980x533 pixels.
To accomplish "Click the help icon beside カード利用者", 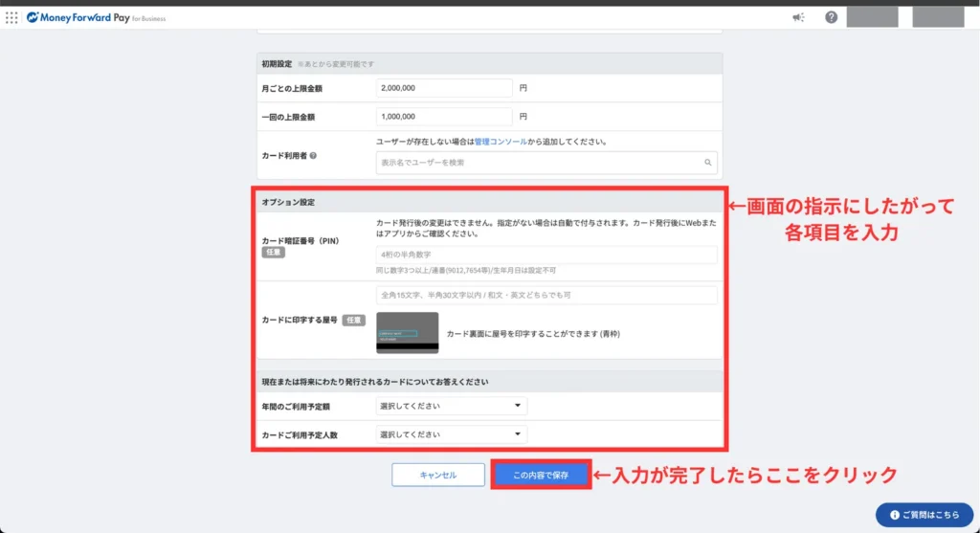I will 313,154.
